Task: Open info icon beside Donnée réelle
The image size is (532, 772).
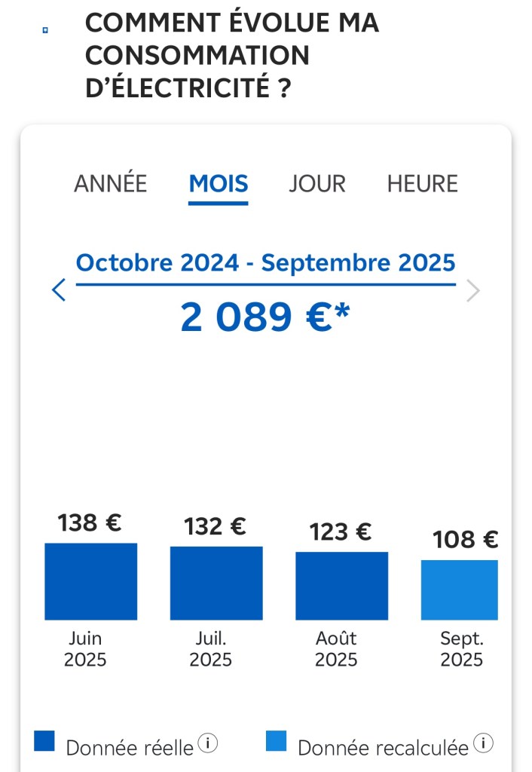Action: pyautogui.click(x=207, y=743)
